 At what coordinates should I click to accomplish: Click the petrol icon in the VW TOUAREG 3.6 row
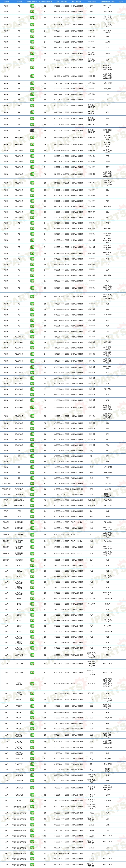32,800
